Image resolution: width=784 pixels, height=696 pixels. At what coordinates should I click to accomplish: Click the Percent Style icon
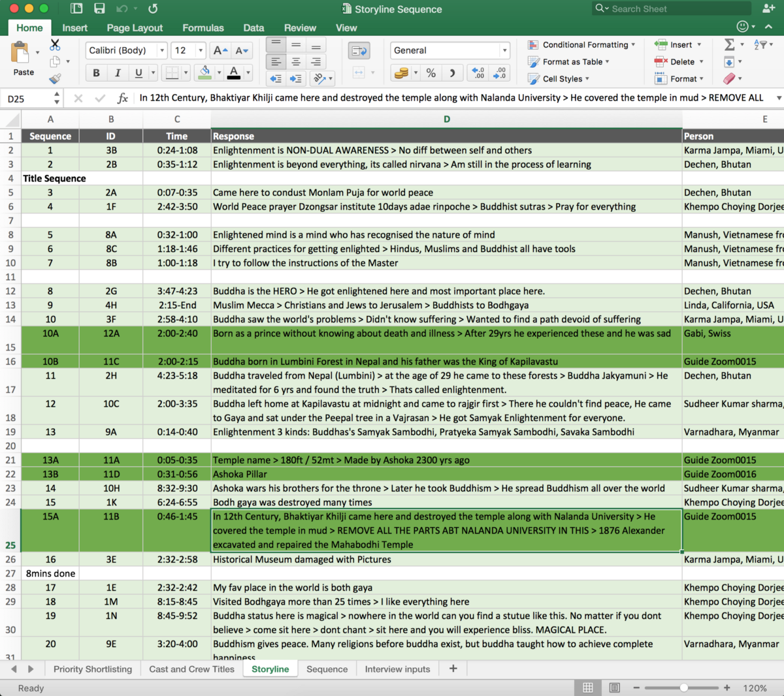pyautogui.click(x=431, y=72)
